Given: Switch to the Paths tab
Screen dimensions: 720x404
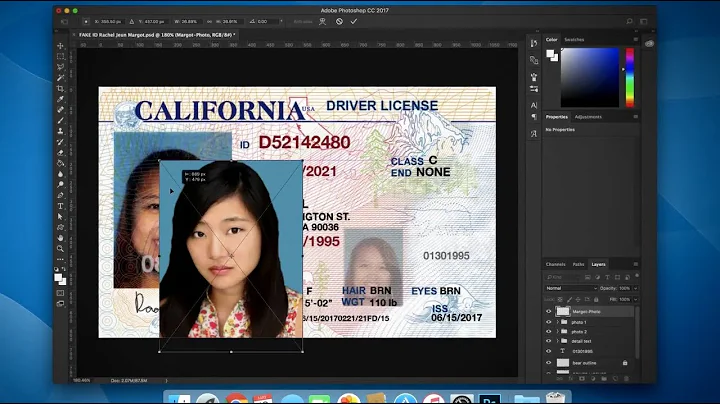Looking at the screenshot, I should click(x=578, y=264).
